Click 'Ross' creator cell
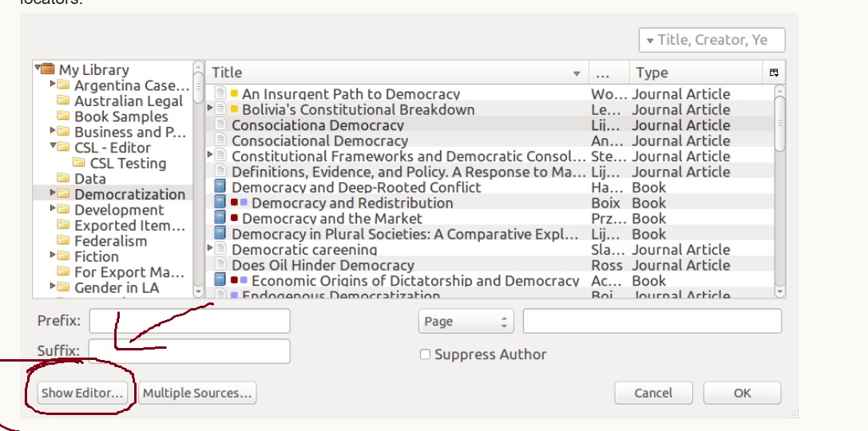 607,264
